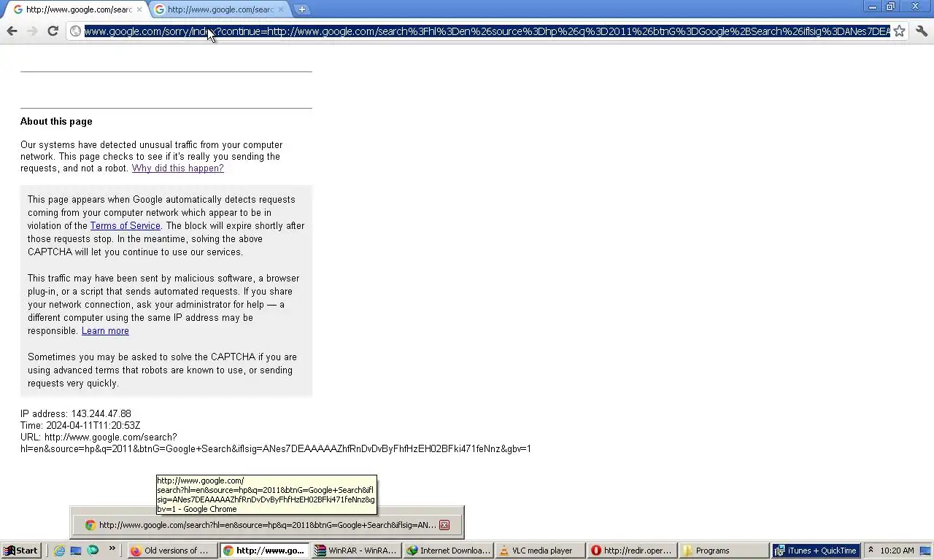Open the Opera 'http://redir.oper...' taskbar button
The width and height of the screenshot is (934, 560).
click(632, 551)
